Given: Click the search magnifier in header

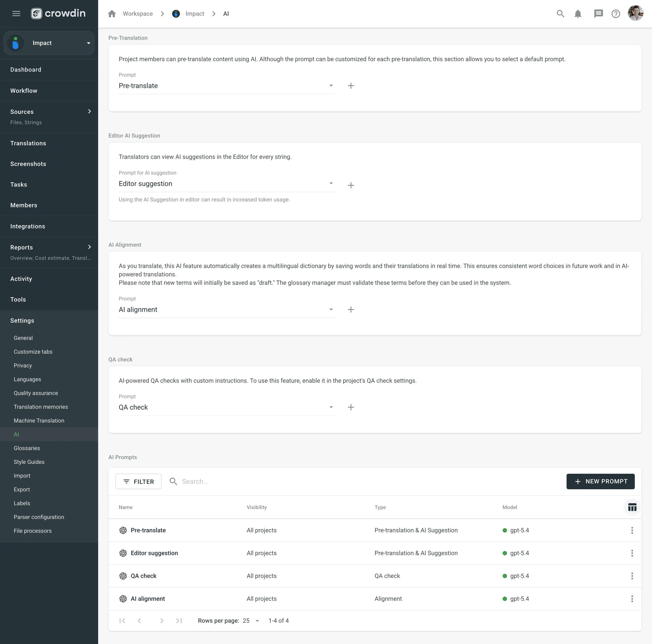Looking at the screenshot, I should [560, 14].
